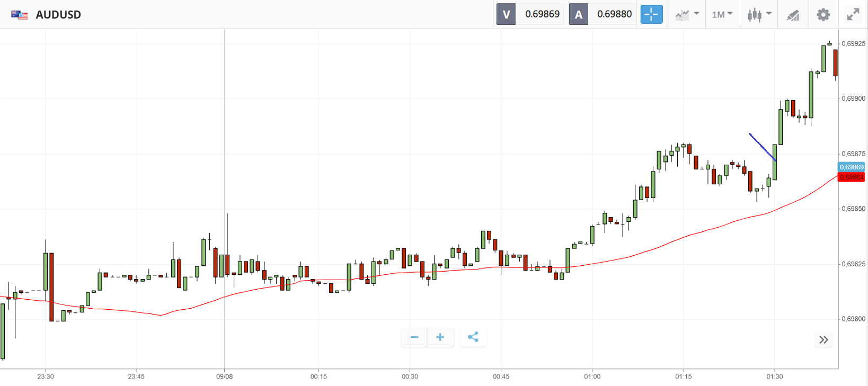868x386 pixels.
Task: Share the chart
Action: (473, 337)
